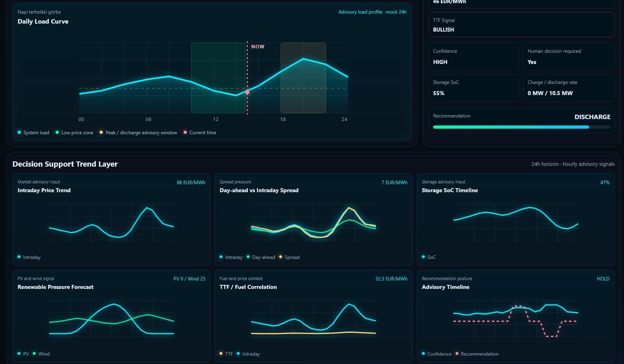Click the Decision Support Trend Layer heading
624x364 pixels.
65,164
